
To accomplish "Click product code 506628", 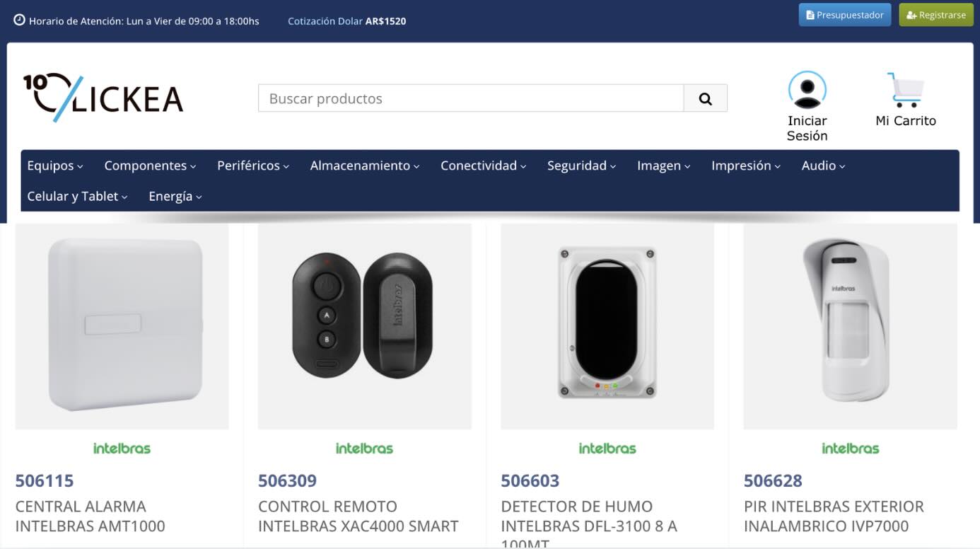I will click(x=773, y=481).
